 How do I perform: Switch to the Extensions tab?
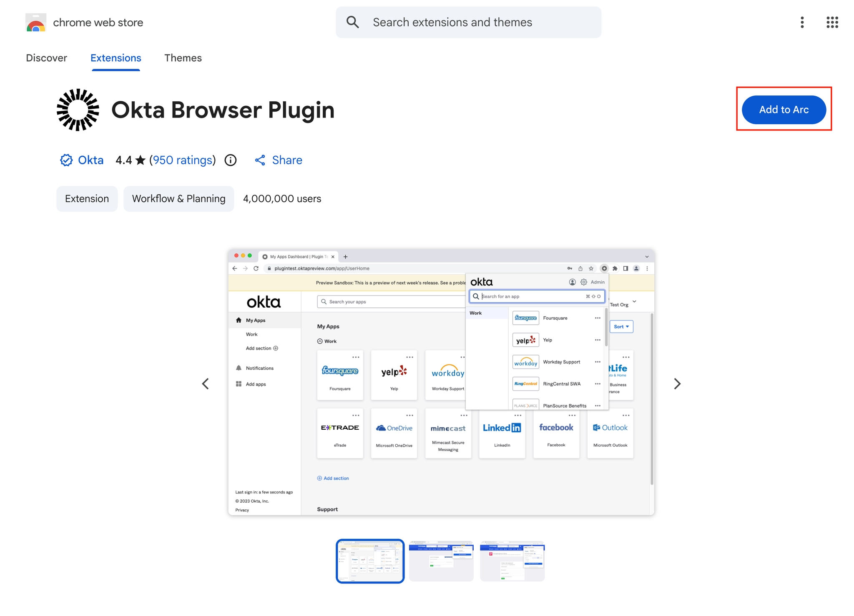point(116,58)
